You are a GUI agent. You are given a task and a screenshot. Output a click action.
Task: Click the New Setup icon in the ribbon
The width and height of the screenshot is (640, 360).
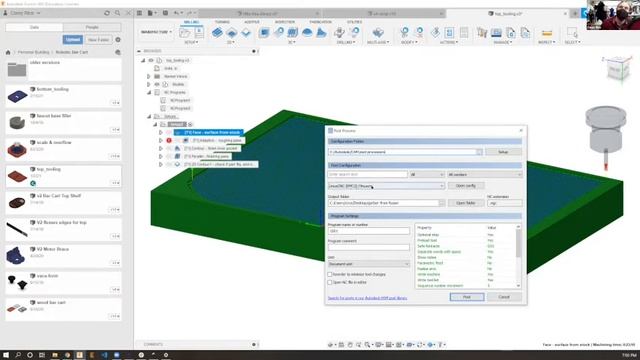(x=185, y=33)
